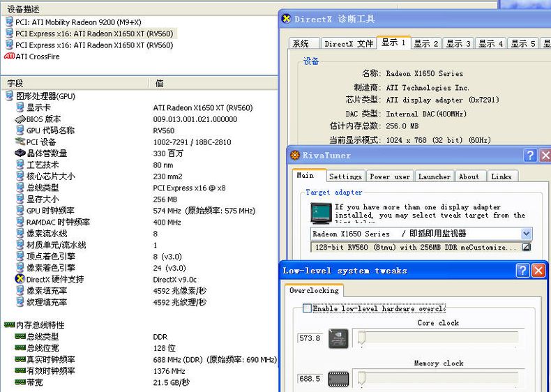Click the 有效时钟频率 memory icon
The height and width of the screenshot is (392, 551).
[20, 370]
